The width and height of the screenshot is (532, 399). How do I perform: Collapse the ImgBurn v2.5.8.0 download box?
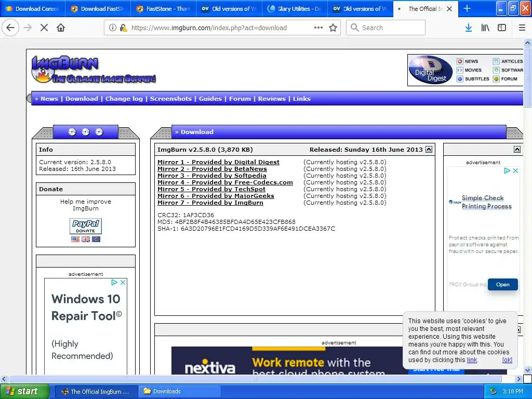coord(429,149)
